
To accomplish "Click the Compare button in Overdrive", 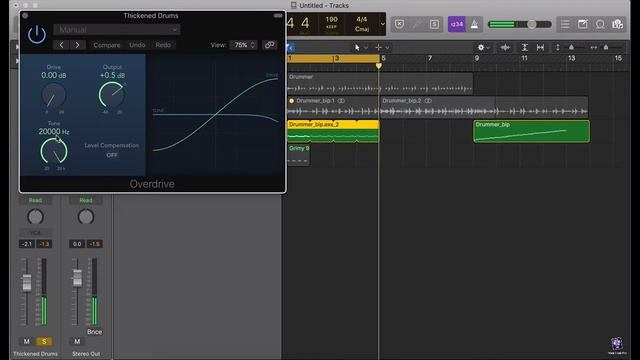I will [107, 45].
